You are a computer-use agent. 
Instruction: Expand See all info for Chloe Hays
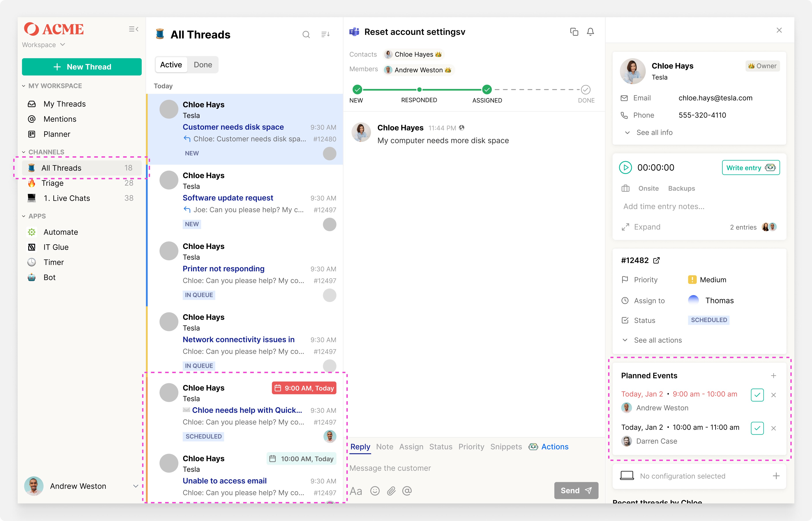tap(654, 133)
